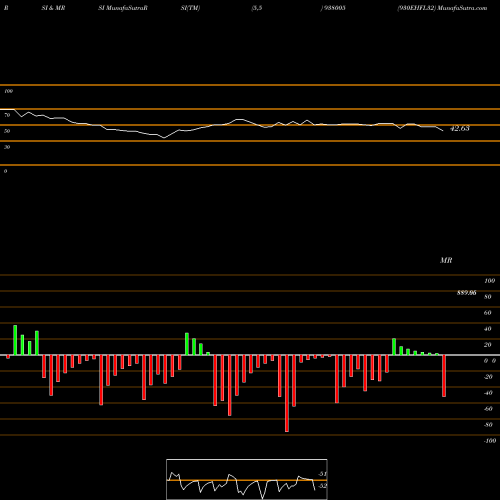Click the 'MR' panel title label
Viewport: 500px width, 500px height.
[x=446, y=260]
